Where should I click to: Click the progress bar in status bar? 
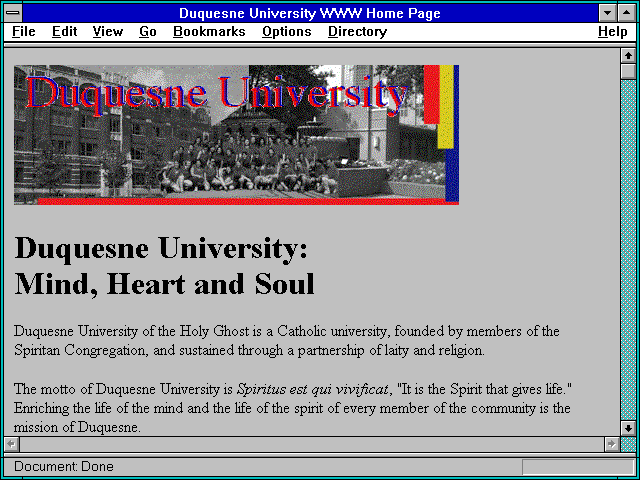pos(578,467)
